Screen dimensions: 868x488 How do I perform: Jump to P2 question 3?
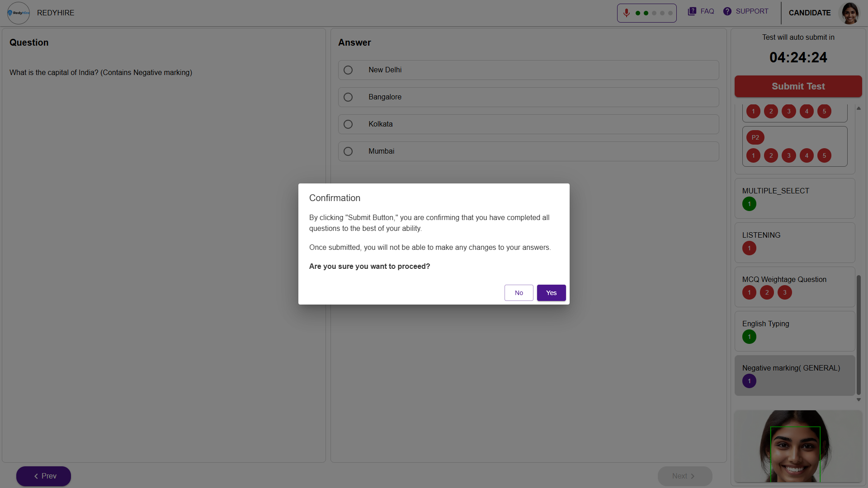(789, 155)
